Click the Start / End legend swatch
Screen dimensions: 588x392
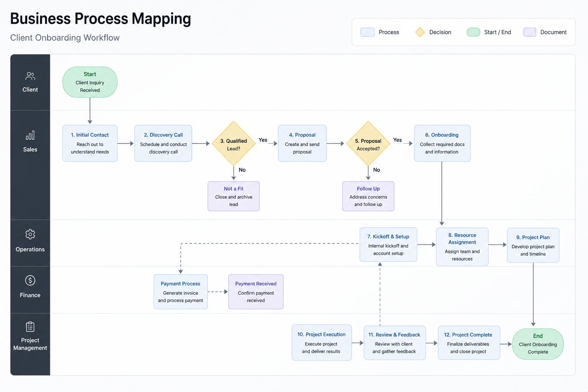pyautogui.click(x=474, y=32)
